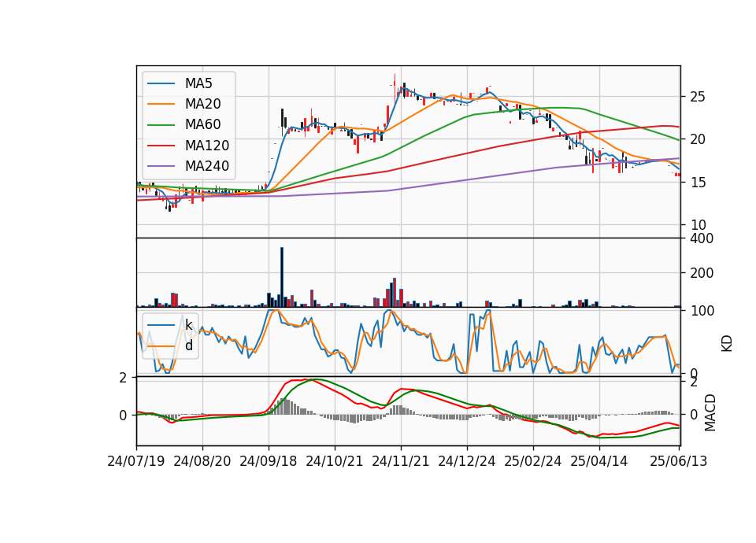This screenshot has width=756, height=543.
Task: Click the green MA60 legend line sample
Action: (161, 125)
